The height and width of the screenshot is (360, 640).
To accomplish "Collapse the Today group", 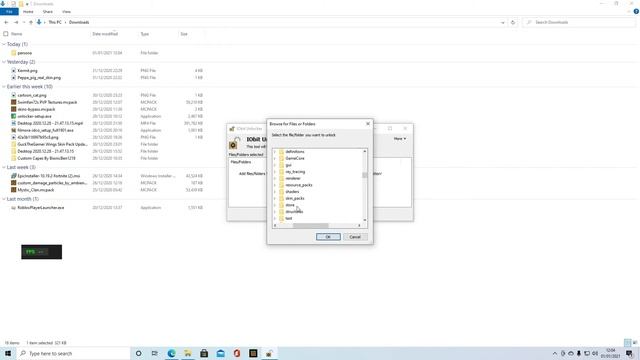I will coord(4,44).
